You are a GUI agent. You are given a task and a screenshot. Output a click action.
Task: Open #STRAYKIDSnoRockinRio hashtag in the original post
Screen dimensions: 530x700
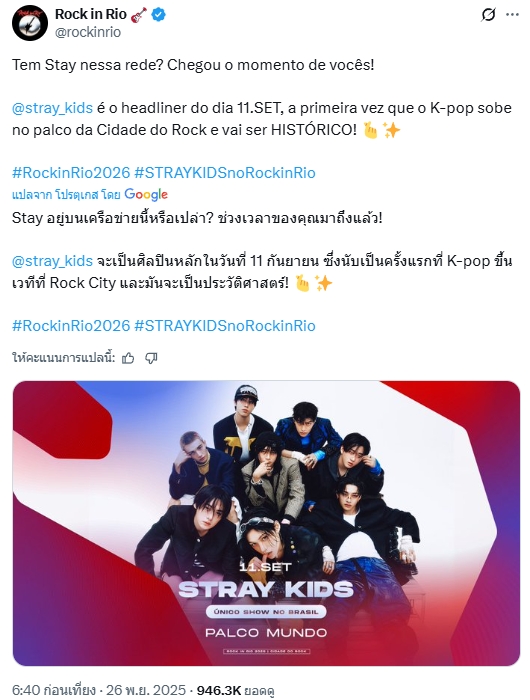click(225, 173)
